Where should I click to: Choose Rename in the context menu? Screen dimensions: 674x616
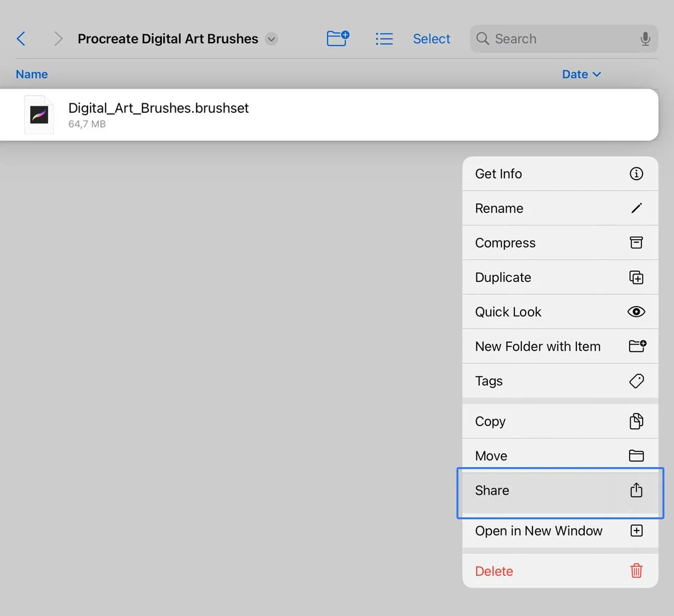(x=560, y=208)
